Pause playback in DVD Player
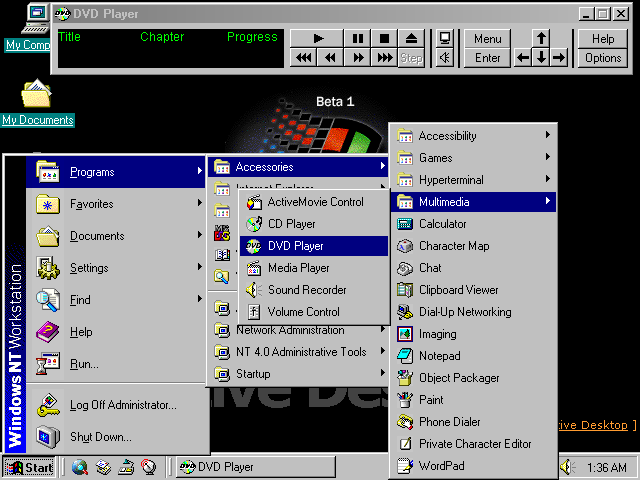The width and height of the screenshot is (640, 480). pos(357,38)
